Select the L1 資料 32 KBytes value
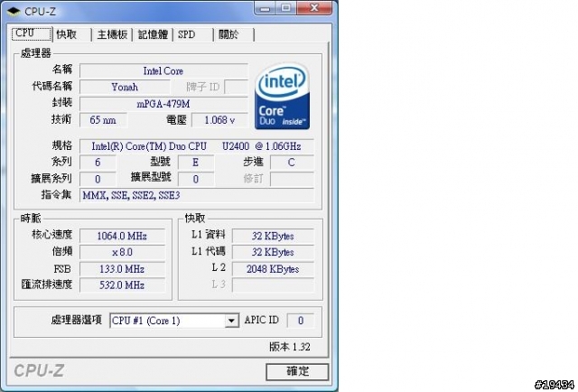The width and height of the screenshot is (578, 392). pos(273,236)
